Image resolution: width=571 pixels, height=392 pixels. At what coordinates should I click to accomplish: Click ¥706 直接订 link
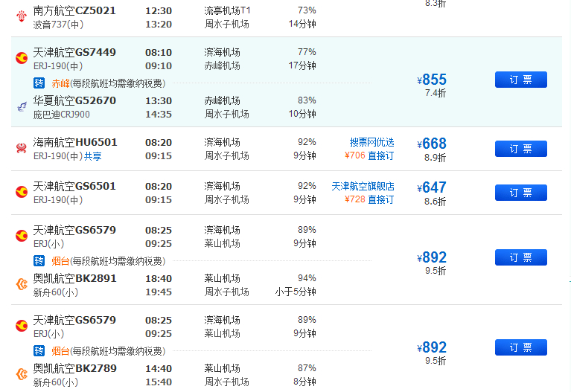coord(369,155)
